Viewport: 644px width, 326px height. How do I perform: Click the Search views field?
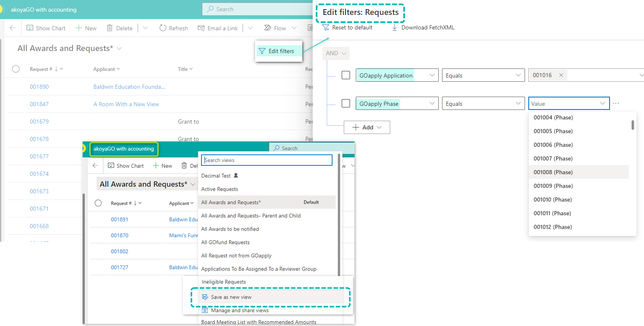click(267, 160)
